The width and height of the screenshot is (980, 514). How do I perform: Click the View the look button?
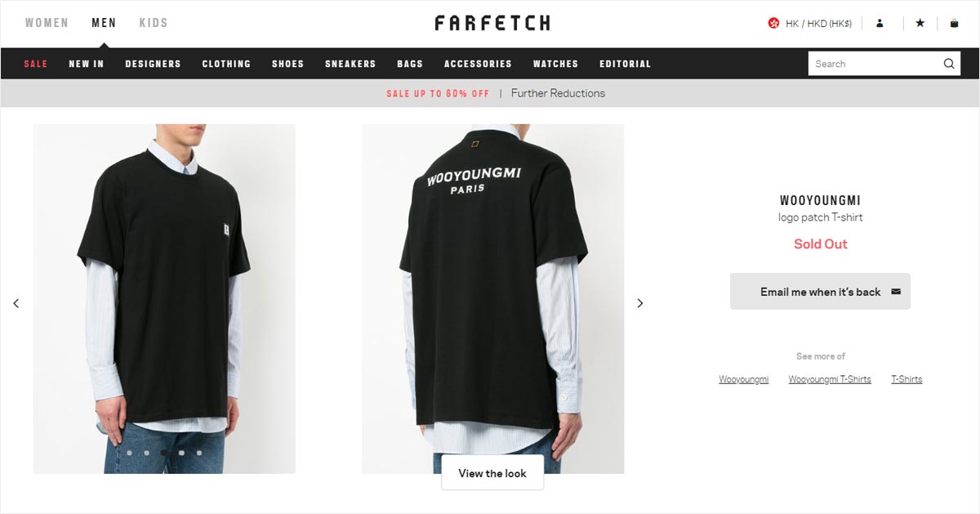(x=492, y=473)
